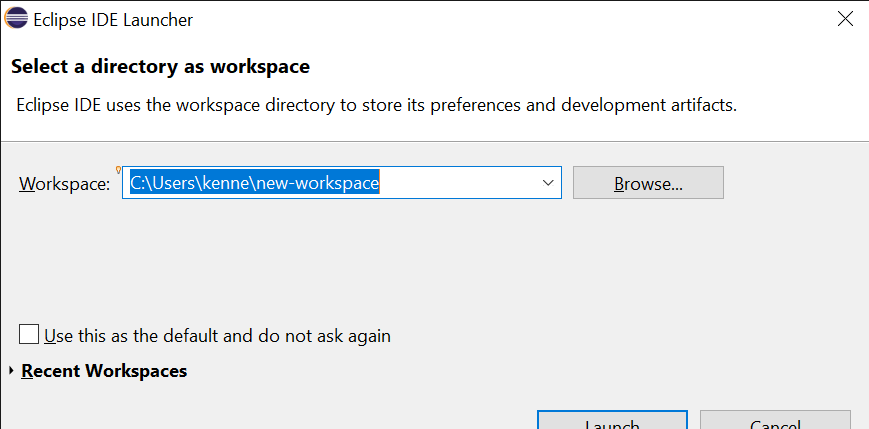Tick the default workspace checkbox box
The image size is (869, 429).
tap(29, 335)
